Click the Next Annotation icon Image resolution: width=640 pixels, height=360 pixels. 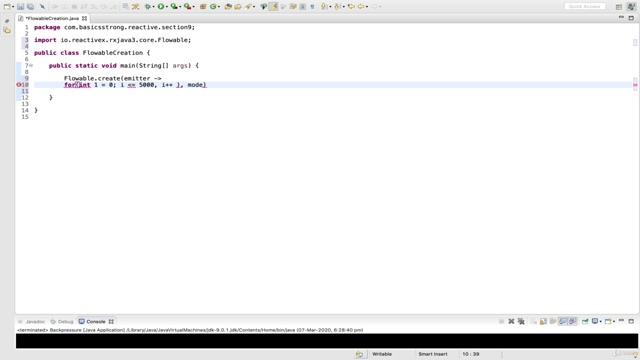click(324, 7)
